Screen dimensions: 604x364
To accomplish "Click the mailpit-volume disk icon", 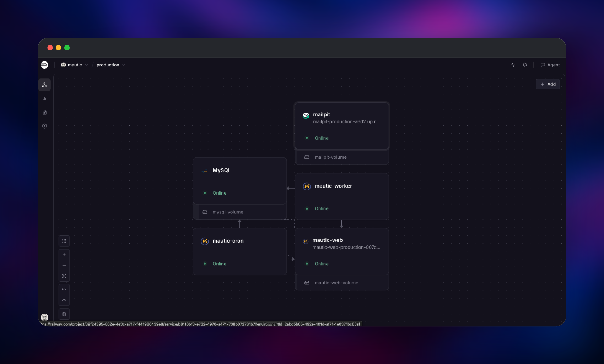I will 307,157.
